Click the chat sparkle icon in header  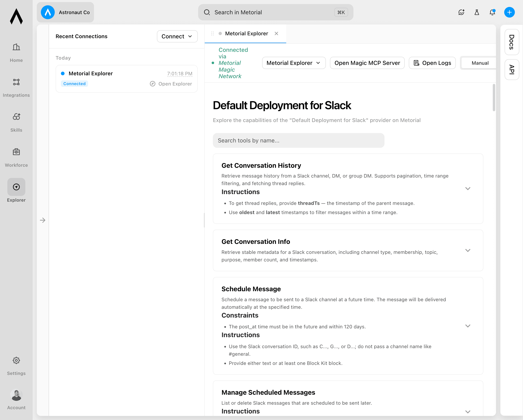(461, 12)
